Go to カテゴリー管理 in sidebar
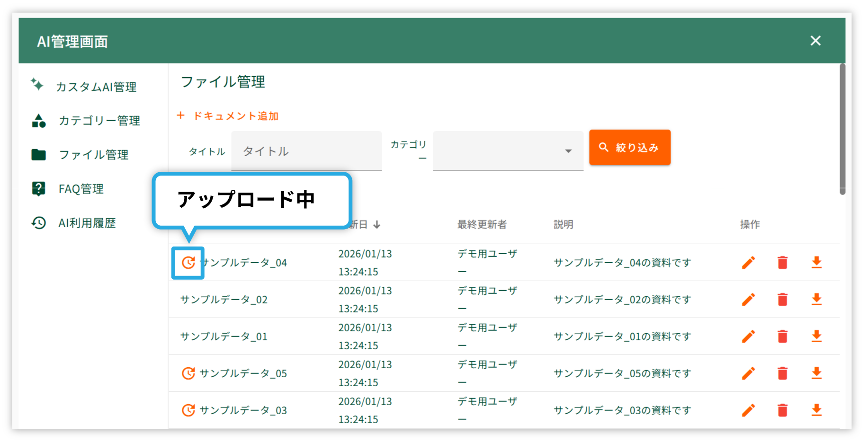Screen dimensions: 868x443 pyautogui.click(x=99, y=121)
